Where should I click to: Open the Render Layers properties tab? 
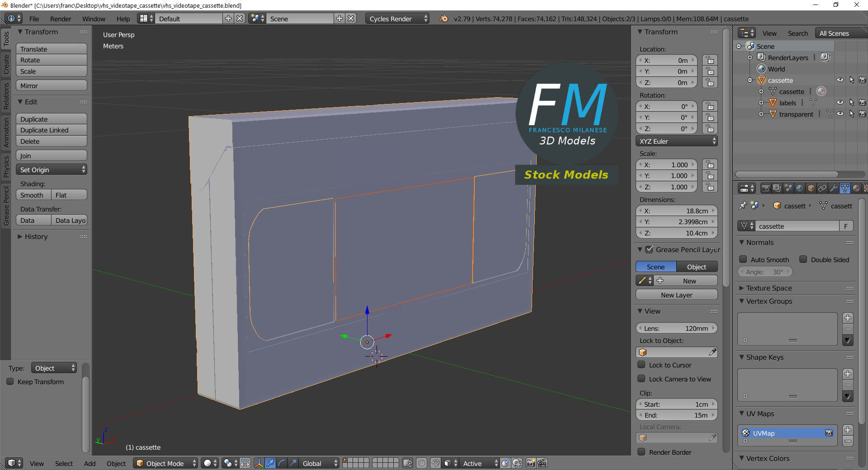click(x=777, y=188)
